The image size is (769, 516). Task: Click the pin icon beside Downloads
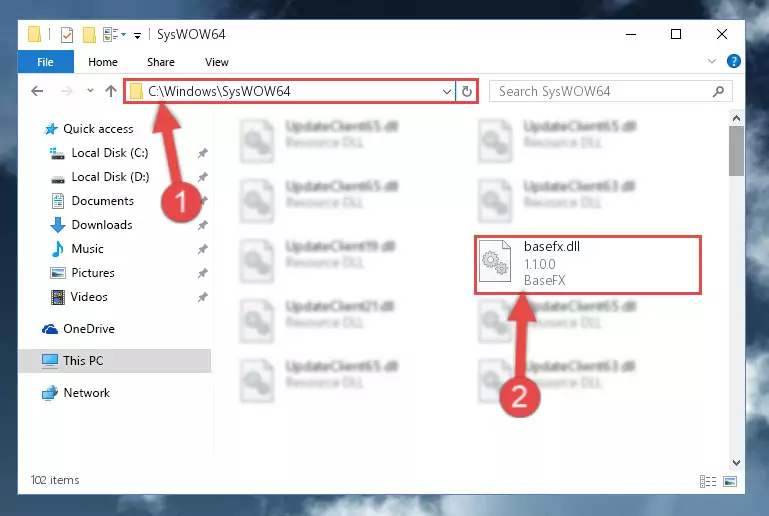pos(203,225)
